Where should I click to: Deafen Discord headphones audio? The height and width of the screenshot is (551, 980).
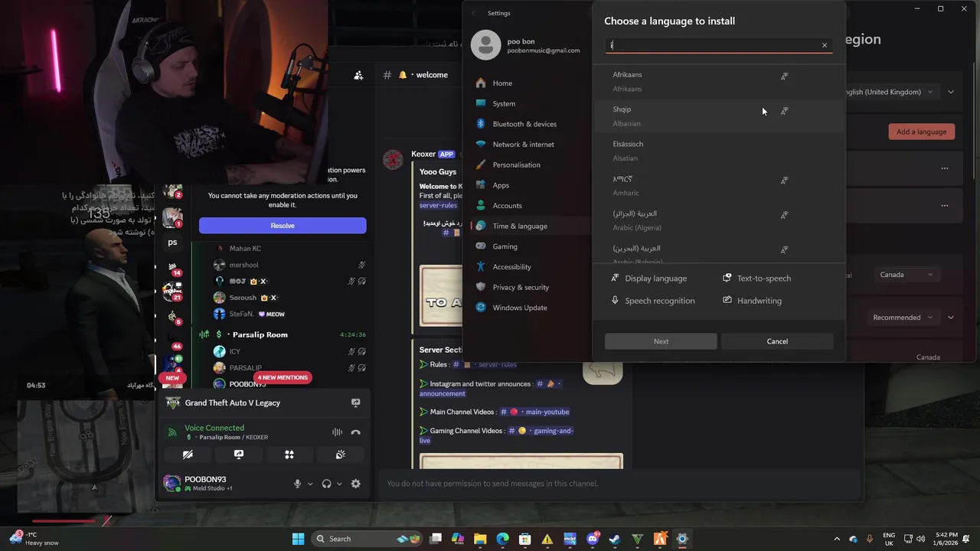coord(327,484)
